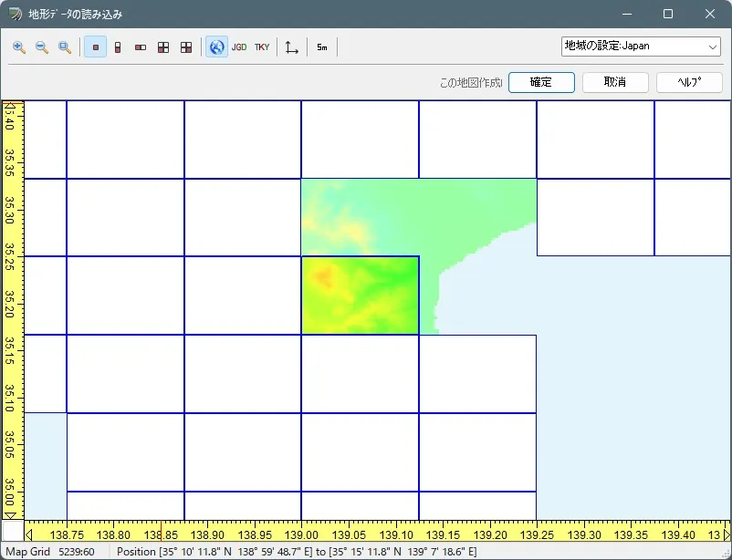Viewport: 732px width, 560px height.
Task: Click the zoom in magnifier icon
Action: point(19,47)
